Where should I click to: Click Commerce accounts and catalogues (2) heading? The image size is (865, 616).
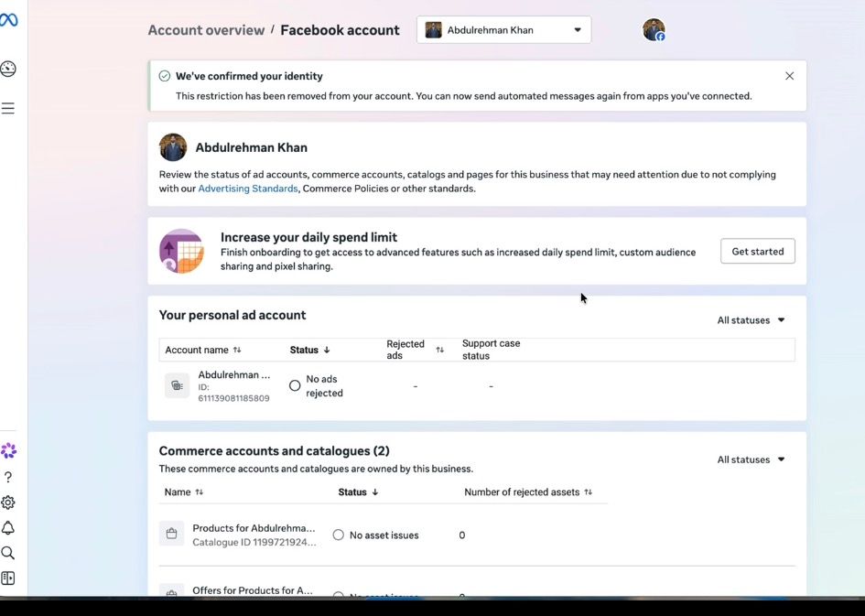[x=275, y=450]
